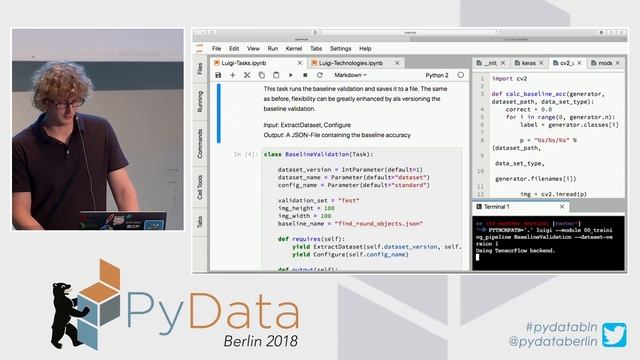Screen dimensions: 640x360
Task: Click the browser address bar
Action: coord(410,32)
